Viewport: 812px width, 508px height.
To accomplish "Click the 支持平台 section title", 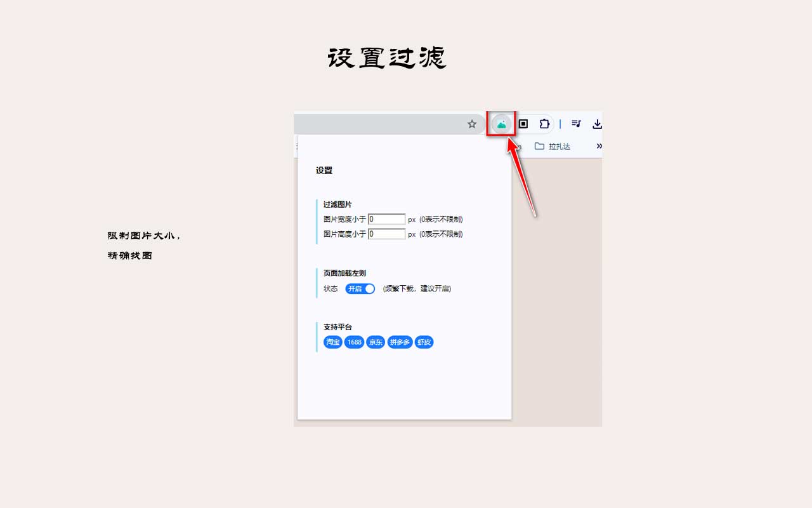I will (x=337, y=327).
